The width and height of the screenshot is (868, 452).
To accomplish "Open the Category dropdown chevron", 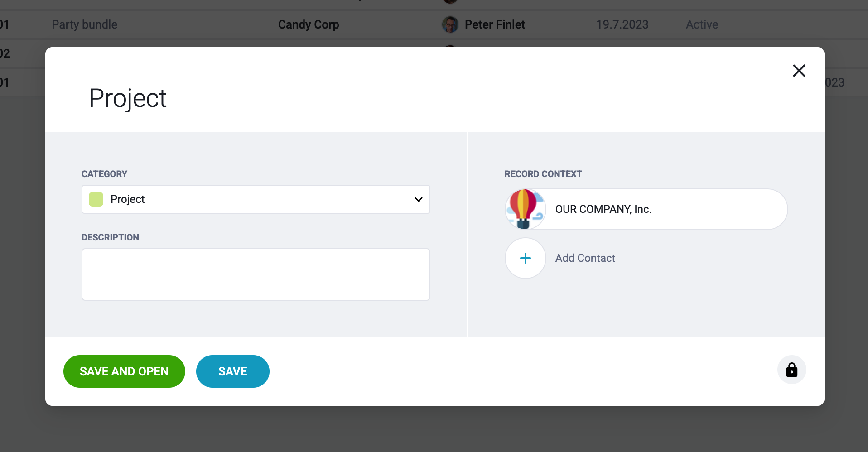I will pyautogui.click(x=418, y=199).
